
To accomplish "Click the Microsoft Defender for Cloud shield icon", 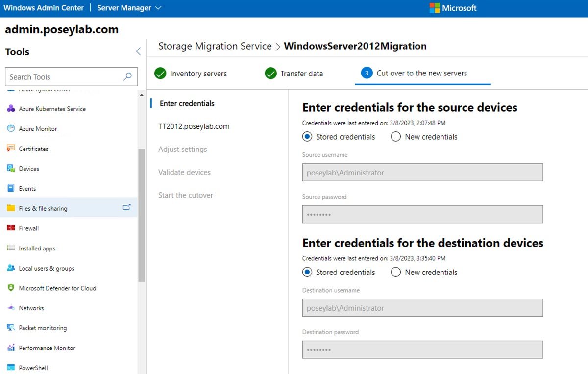I will coord(11,288).
